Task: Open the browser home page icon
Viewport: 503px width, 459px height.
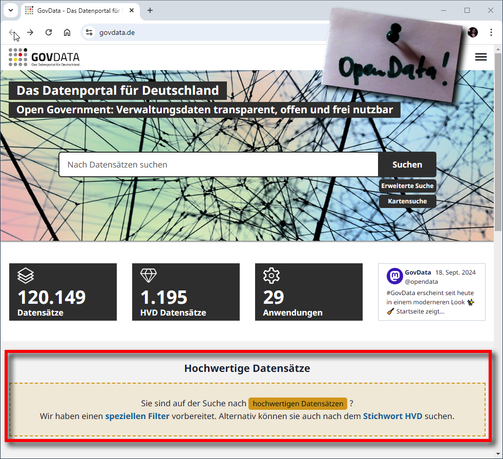Action: tap(67, 32)
